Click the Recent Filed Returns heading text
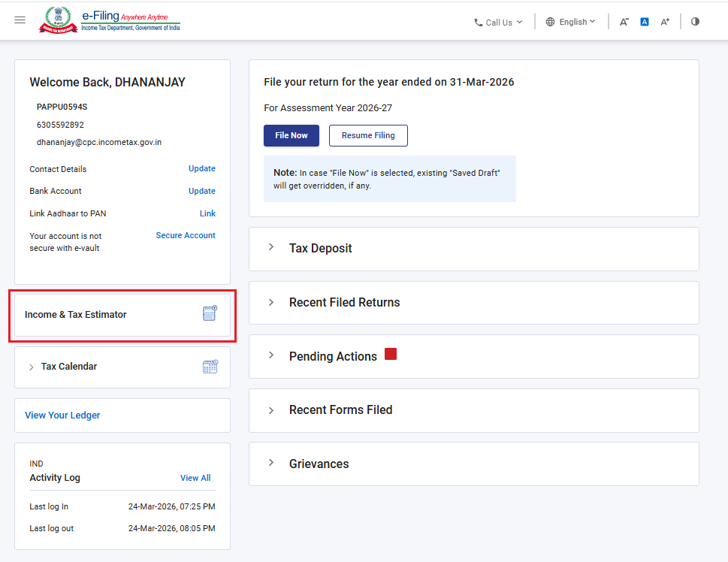 [345, 302]
